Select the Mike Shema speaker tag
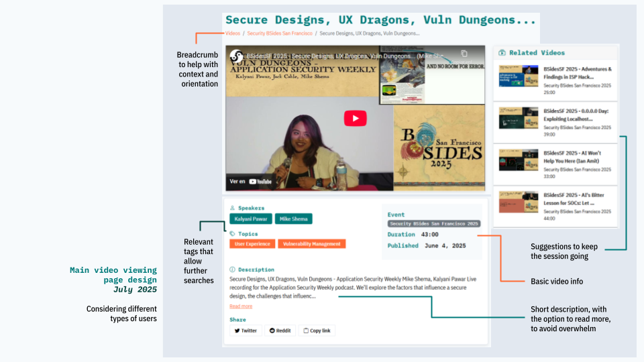The width and height of the screenshot is (644, 362). coord(294,219)
